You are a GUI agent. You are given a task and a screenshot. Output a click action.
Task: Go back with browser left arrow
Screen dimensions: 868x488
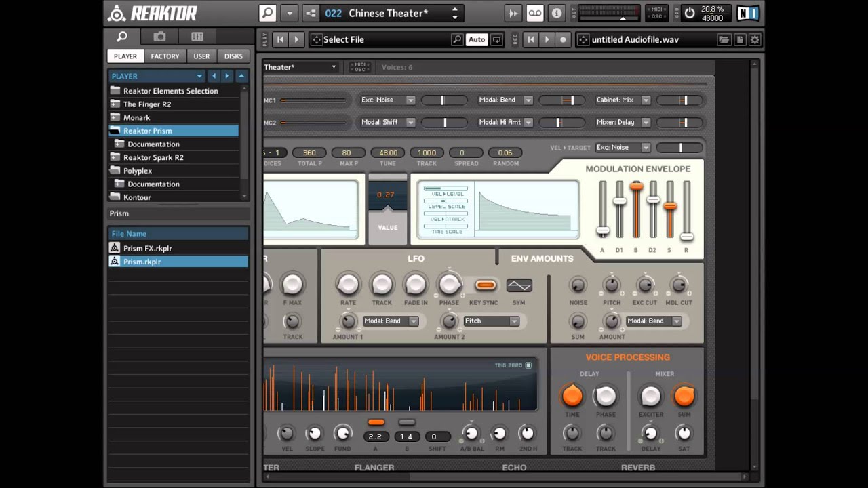(214, 76)
